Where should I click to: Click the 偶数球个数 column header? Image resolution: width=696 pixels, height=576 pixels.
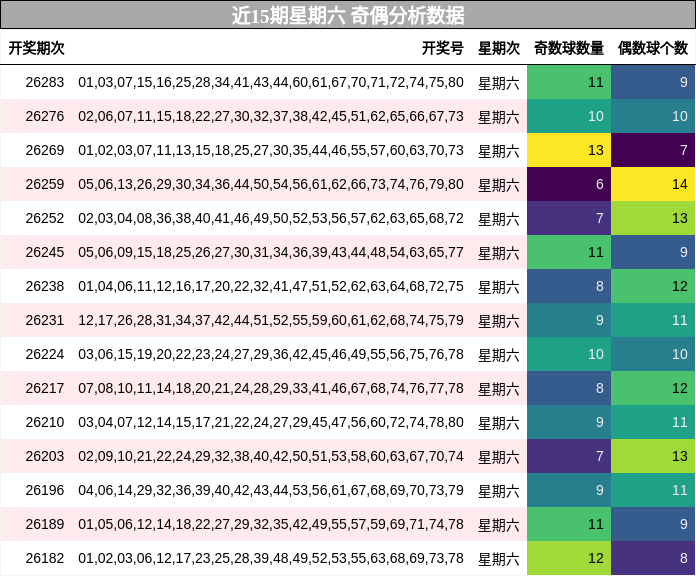tap(653, 48)
